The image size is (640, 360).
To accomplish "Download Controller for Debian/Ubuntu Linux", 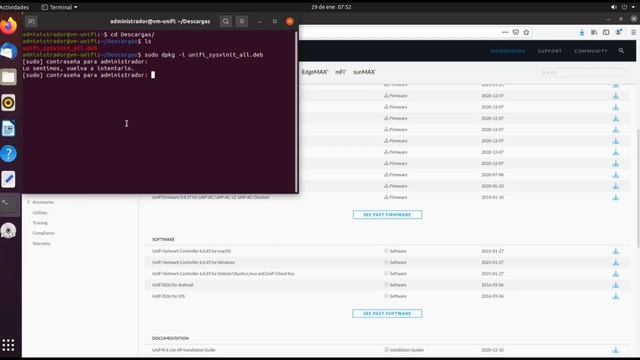I will (616, 273).
